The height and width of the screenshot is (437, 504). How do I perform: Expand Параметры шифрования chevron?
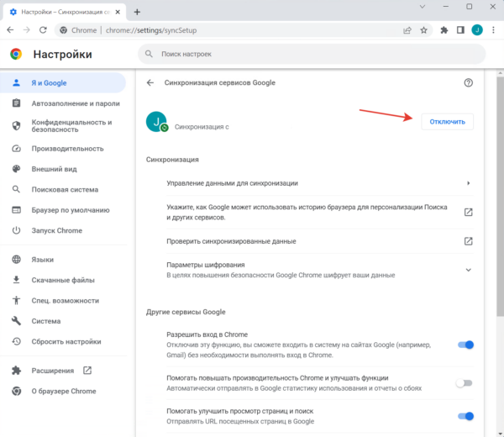coord(469,270)
